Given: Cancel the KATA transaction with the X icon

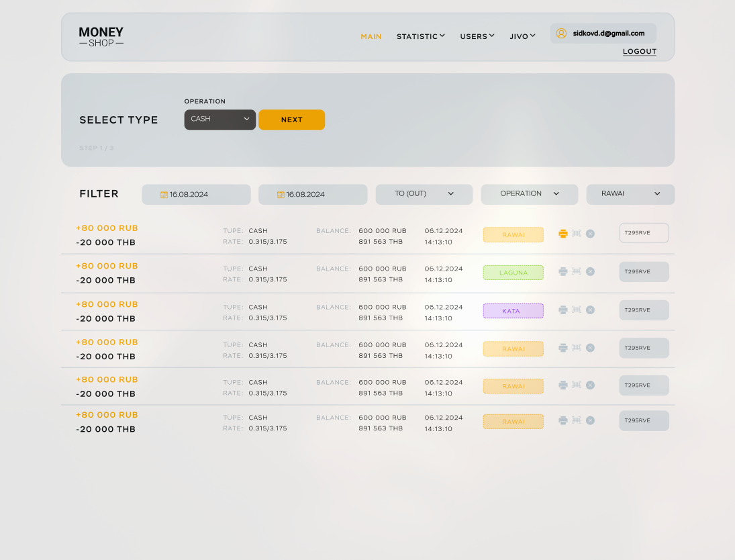Looking at the screenshot, I should 590,310.
